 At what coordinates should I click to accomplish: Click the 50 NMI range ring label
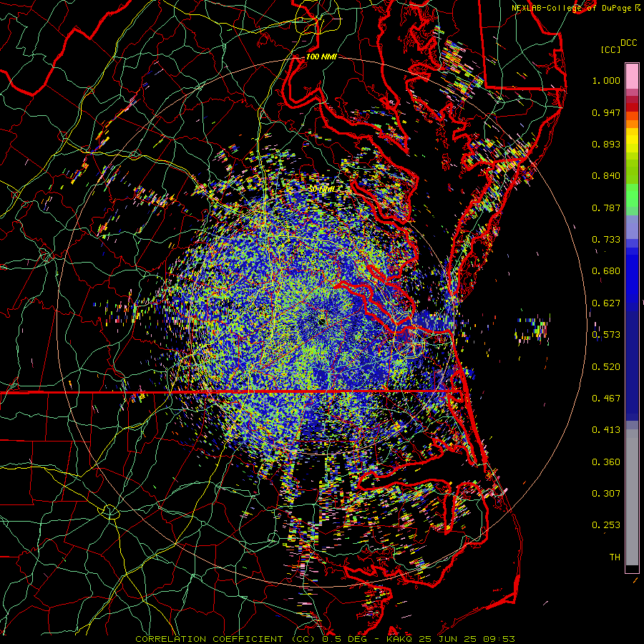pos(322,190)
